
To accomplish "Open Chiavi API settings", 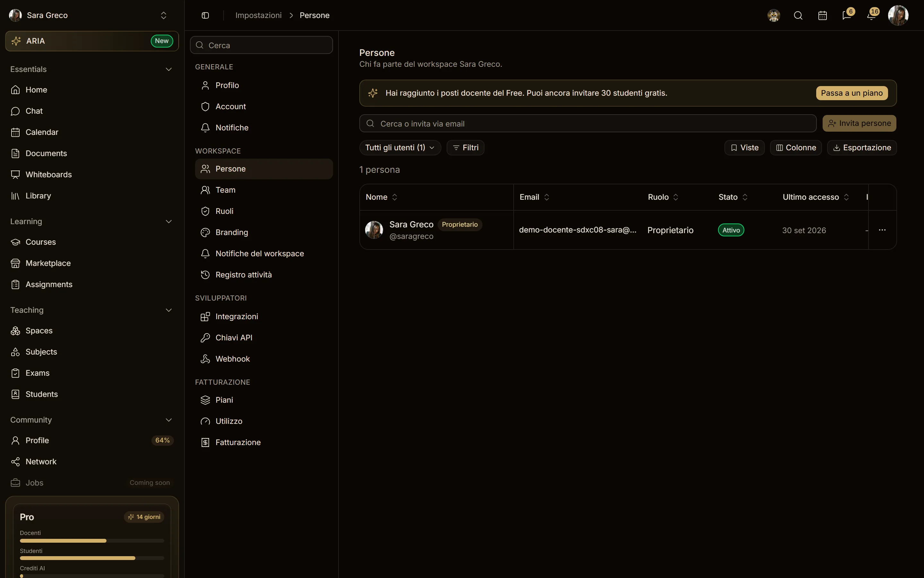I will coord(264,338).
